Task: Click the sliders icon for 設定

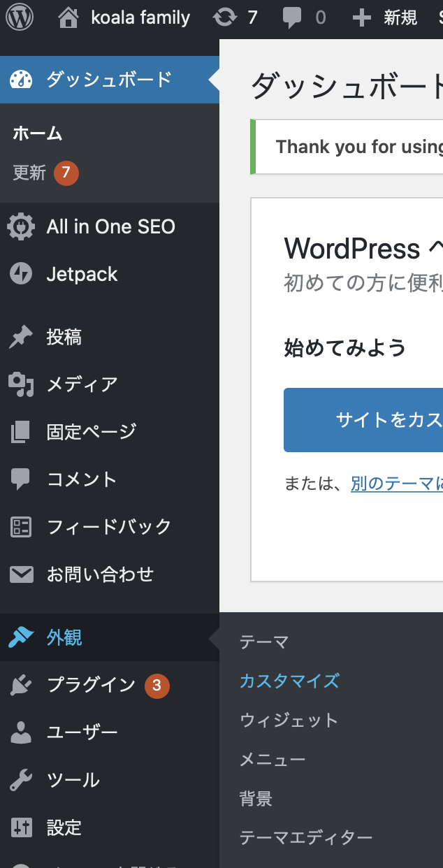Action: [x=21, y=828]
